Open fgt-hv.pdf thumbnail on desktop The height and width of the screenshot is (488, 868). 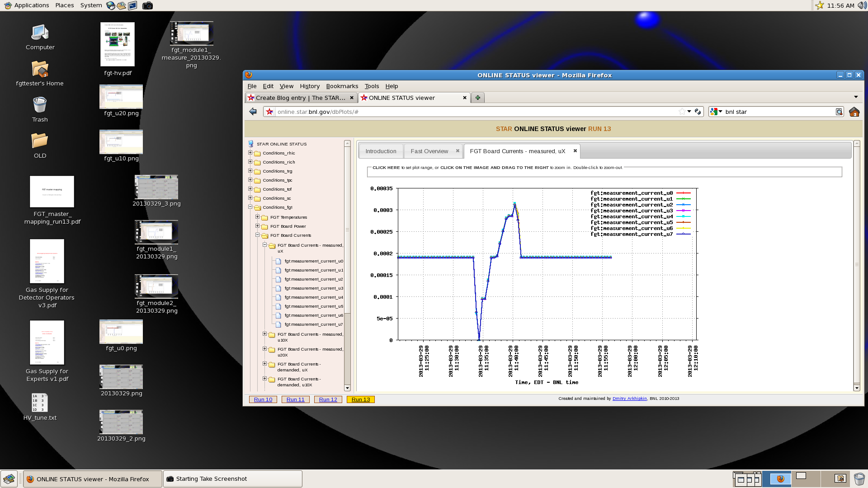(x=118, y=44)
